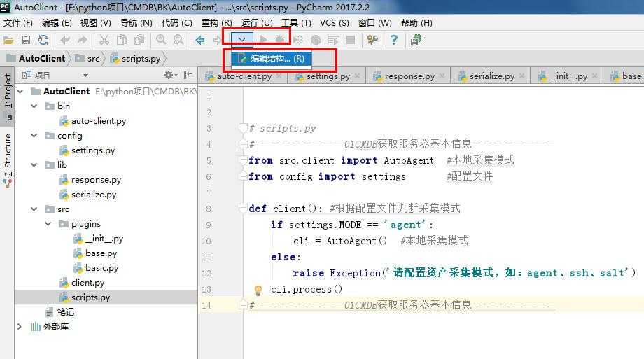Collapse the src folder

(x=34, y=209)
